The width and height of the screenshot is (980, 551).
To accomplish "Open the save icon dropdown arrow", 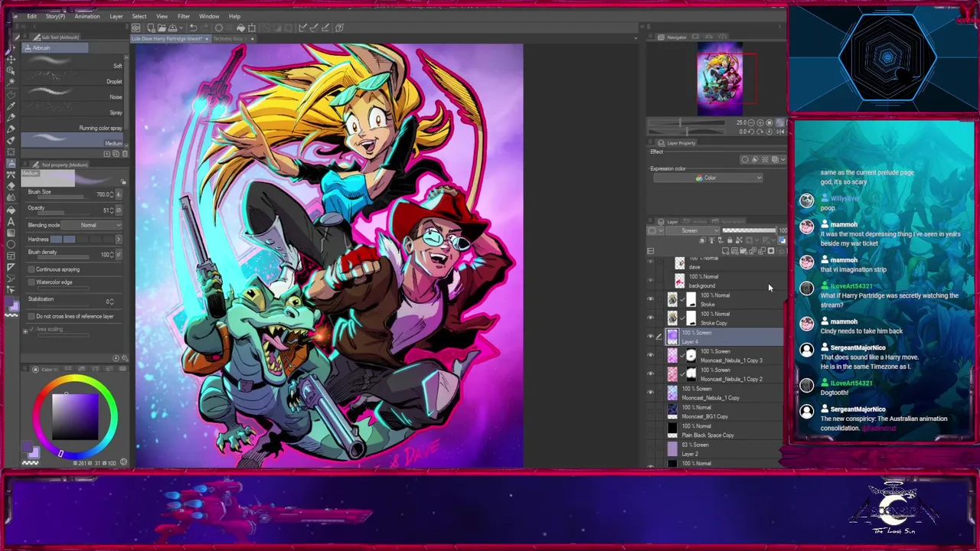I will coord(181,28).
